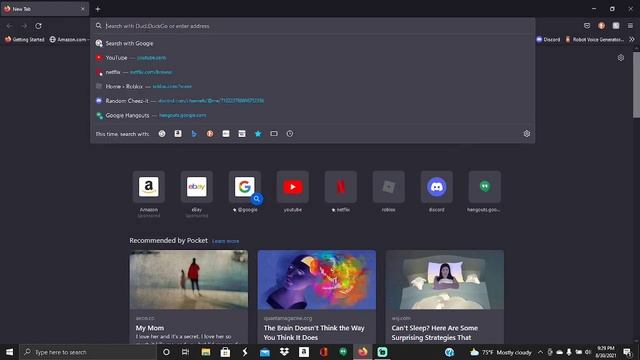Open File Explorer from the taskbar
The height and width of the screenshot is (360, 640).
[x=206, y=352]
